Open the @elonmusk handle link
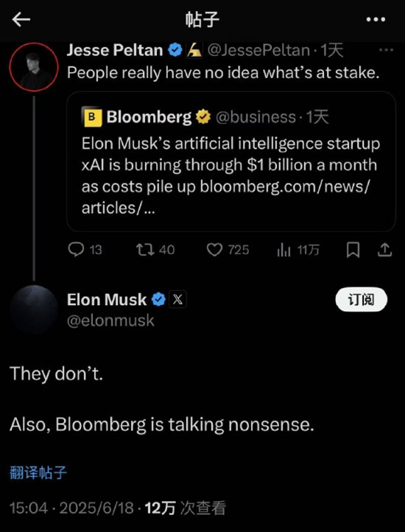This screenshot has height=532, width=405. [110, 321]
